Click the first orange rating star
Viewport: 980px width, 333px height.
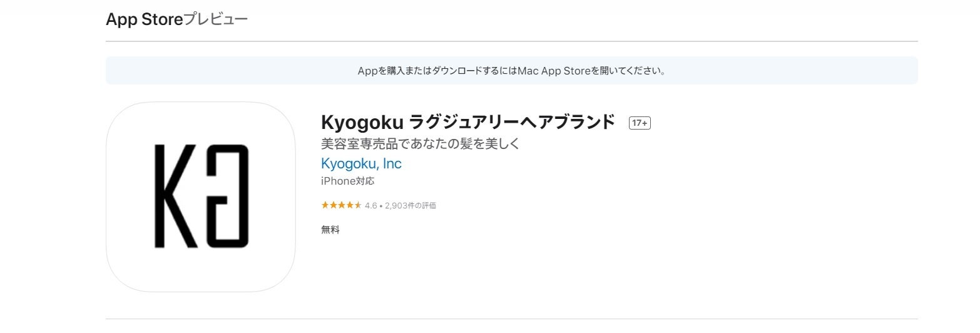(325, 205)
